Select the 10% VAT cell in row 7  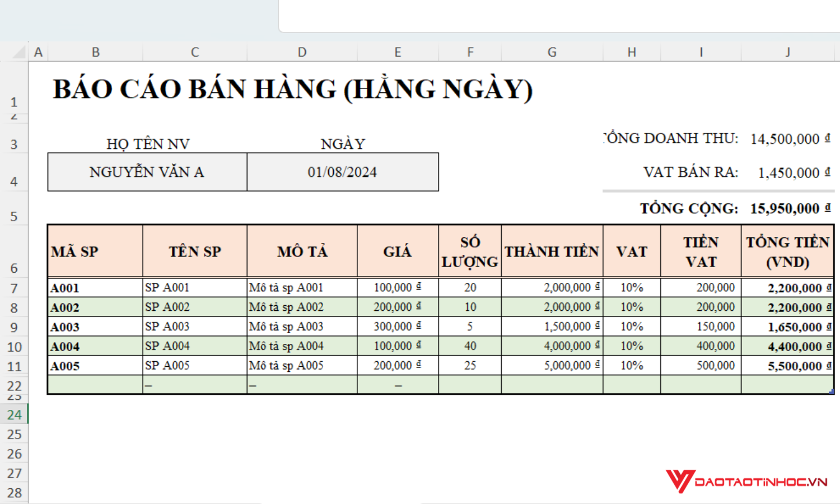click(x=632, y=287)
